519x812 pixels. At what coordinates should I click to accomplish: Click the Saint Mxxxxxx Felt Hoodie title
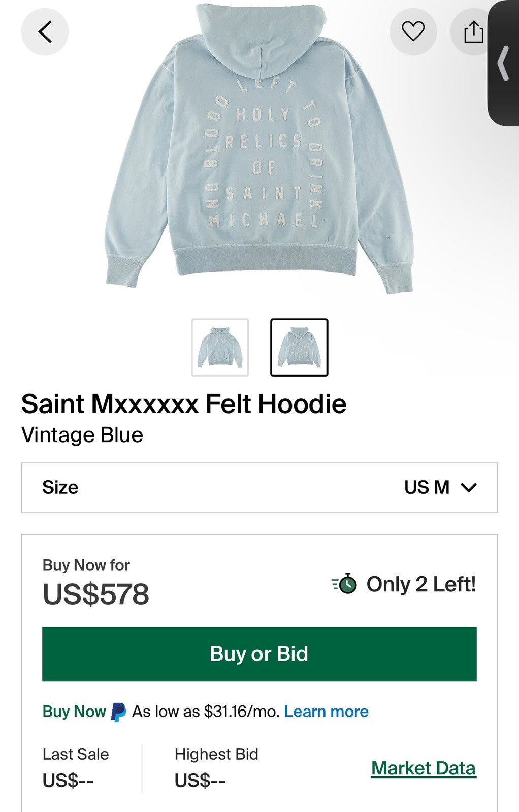pos(184,404)
